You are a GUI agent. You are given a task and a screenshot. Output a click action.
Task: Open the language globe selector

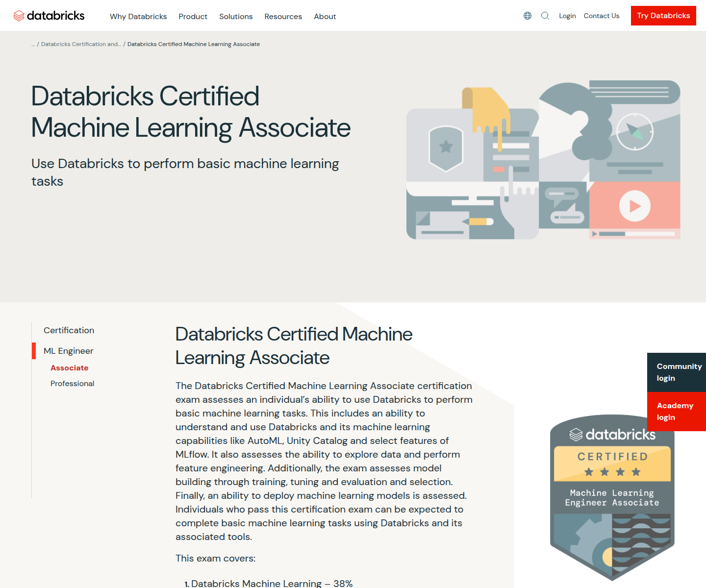coord(528,16)
